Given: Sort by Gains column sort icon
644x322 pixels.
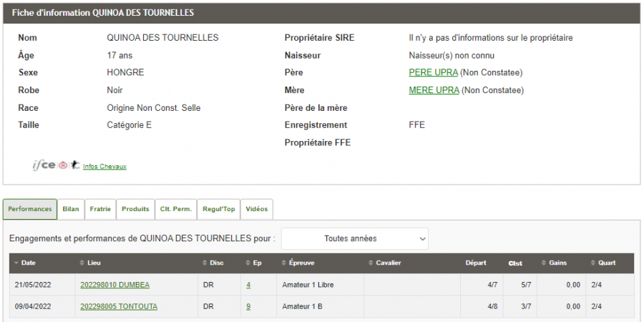Looking at the screenshot, I should pos(545,263).
